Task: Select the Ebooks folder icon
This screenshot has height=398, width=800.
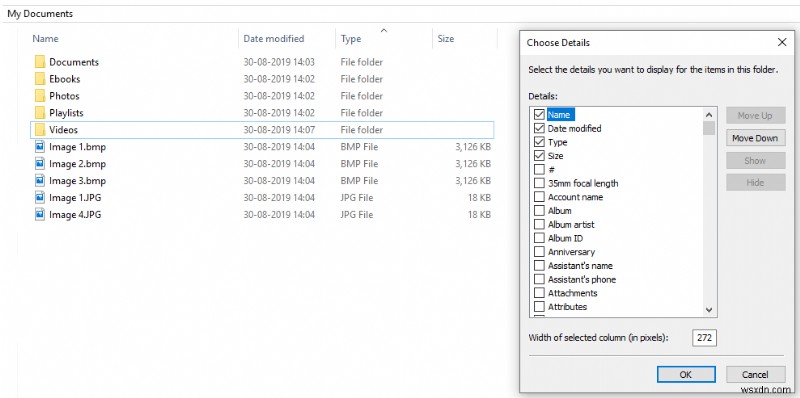Action: coord(40,79)
